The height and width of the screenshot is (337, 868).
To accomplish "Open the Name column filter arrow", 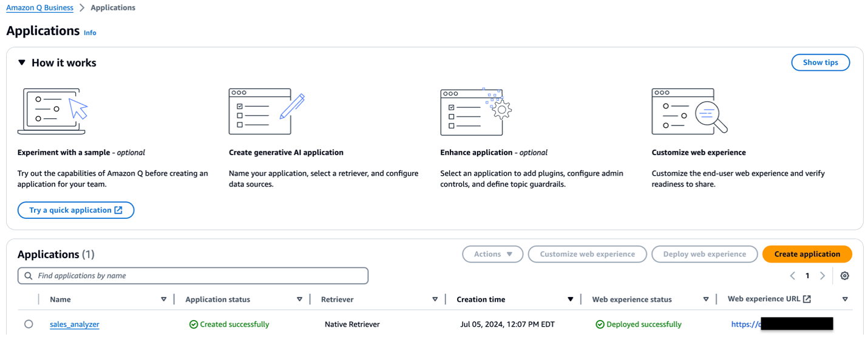I will [164, 299].
